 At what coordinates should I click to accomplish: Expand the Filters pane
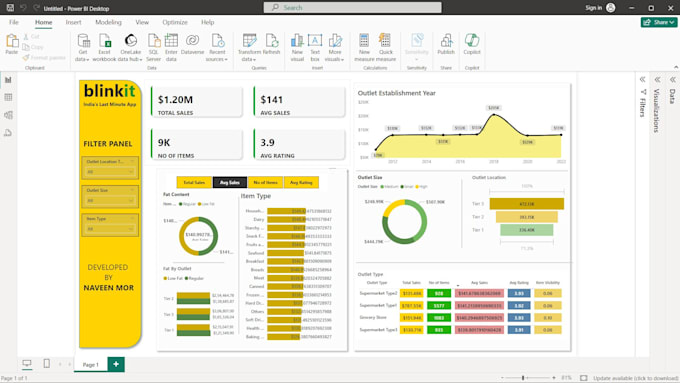click(642, 79)
